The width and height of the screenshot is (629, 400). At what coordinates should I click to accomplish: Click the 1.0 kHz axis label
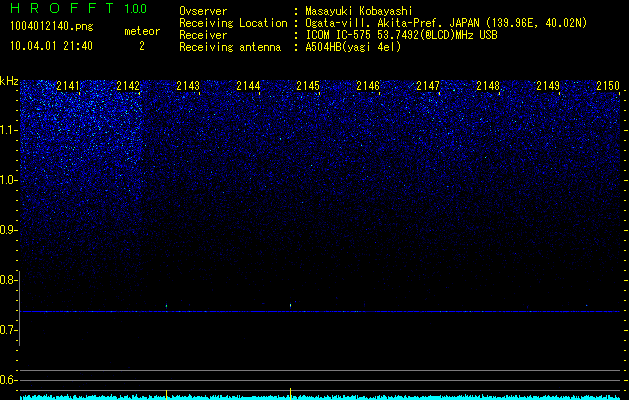click(8, 180)
